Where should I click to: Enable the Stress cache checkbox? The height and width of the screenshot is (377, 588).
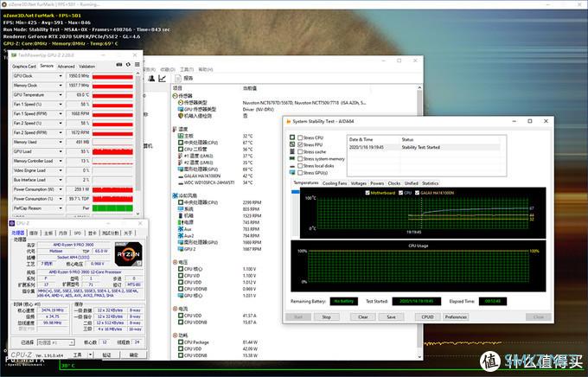pos(300,151)
